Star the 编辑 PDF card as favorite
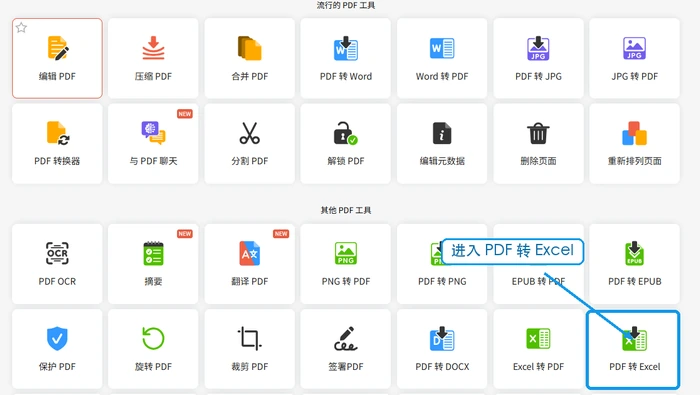The height and width of the screenshot is (395, 700). click(21, 28)
